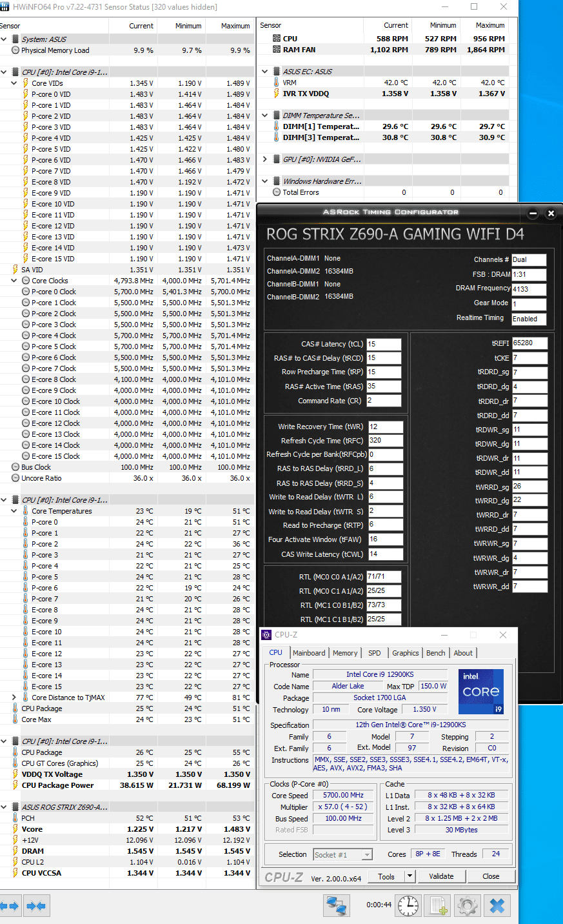Click the Windows Hardware Errors chip icon
563x924 pixels.
point(277,181)
